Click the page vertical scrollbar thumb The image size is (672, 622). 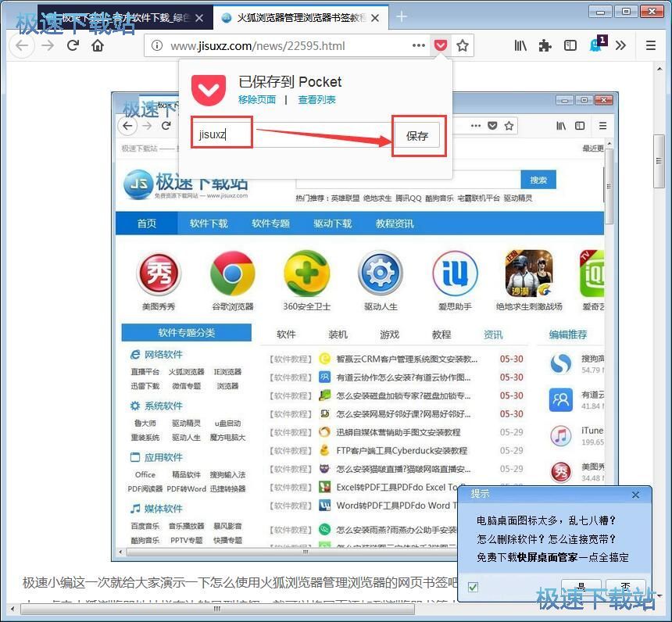(x=659, y=161)
